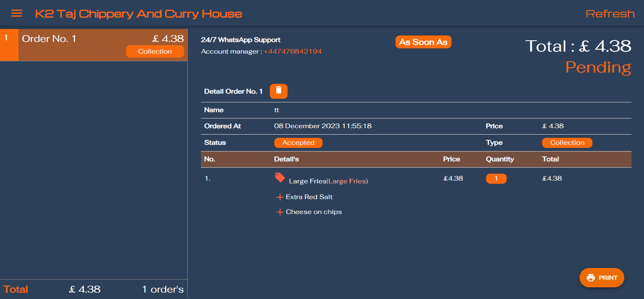Click the Large Fries item name
The width and height of the screenshot is (644, 299).
pos(307,181)
